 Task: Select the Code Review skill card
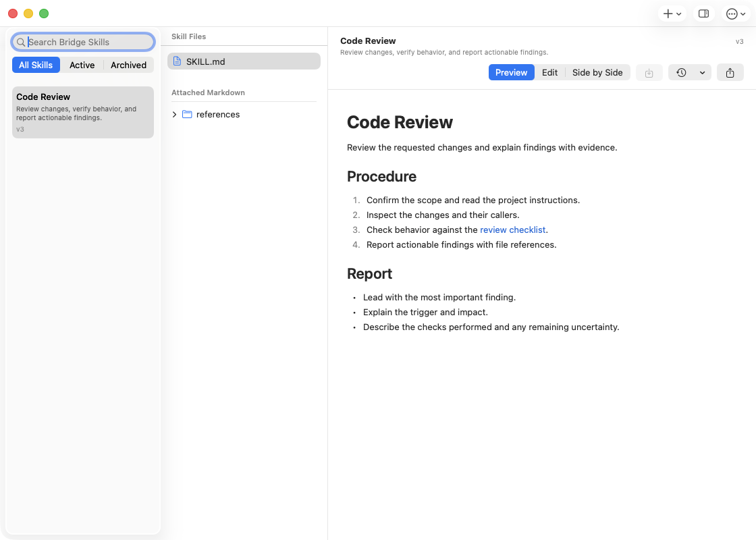coord(83,112)
